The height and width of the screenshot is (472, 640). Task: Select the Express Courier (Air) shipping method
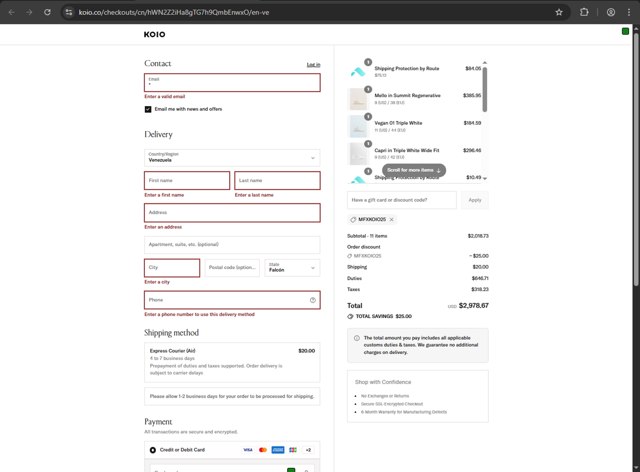[232, 362]
